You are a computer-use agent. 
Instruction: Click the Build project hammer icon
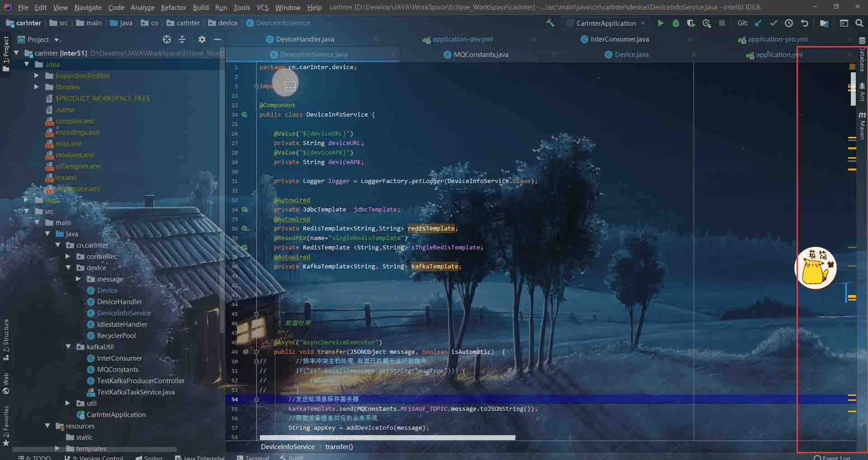point(550,23)
